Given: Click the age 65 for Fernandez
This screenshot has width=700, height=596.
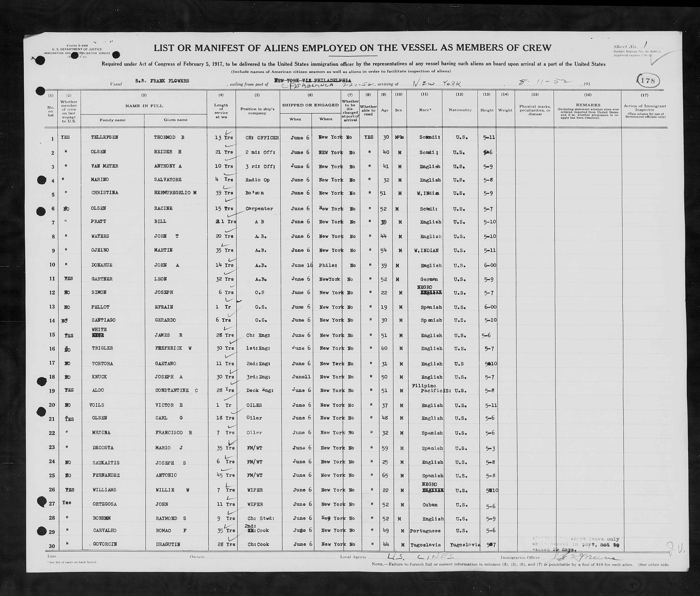Looking at the screenshot, I should (x=385, y=476).
